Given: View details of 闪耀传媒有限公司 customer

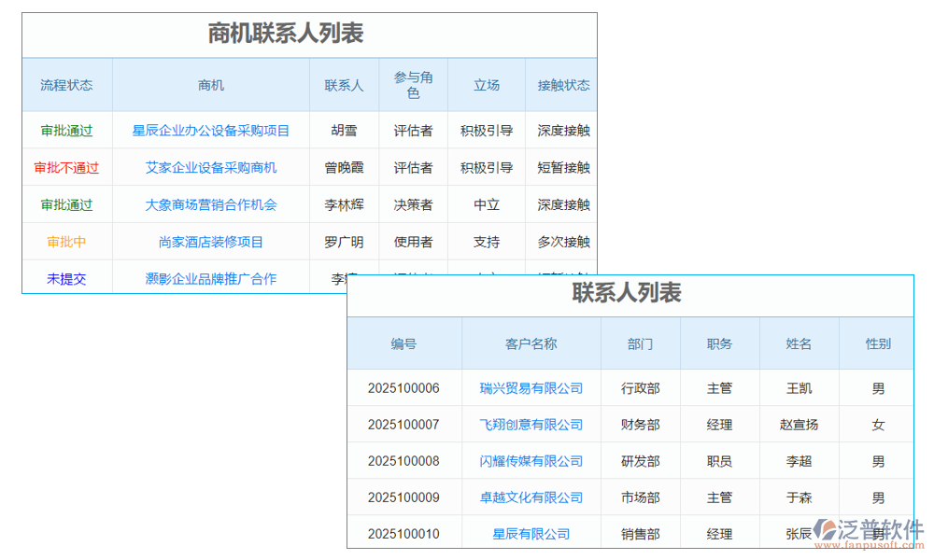Looking at the screenshot, I should (x=530, y=461).
